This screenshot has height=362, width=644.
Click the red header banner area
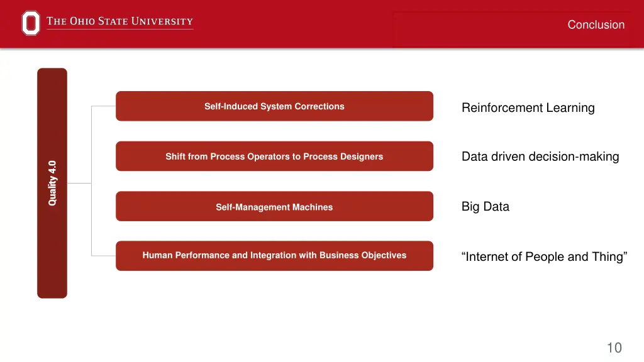coord(322,24)
